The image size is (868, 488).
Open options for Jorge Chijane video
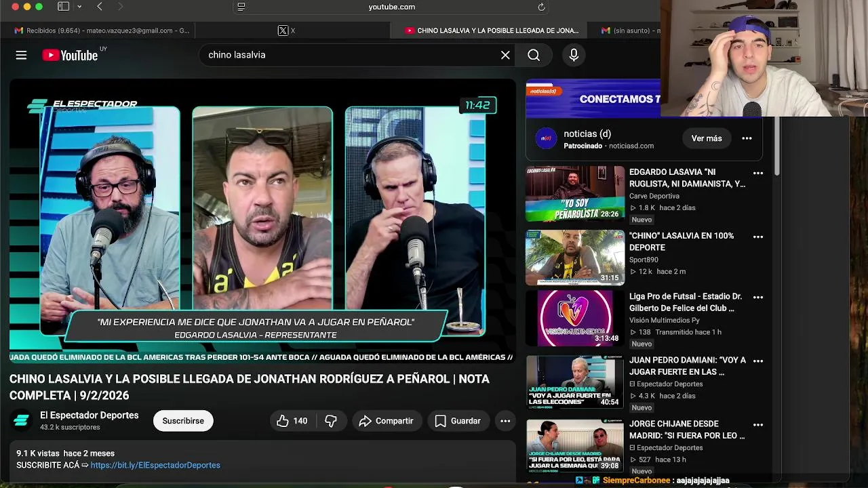758,425
